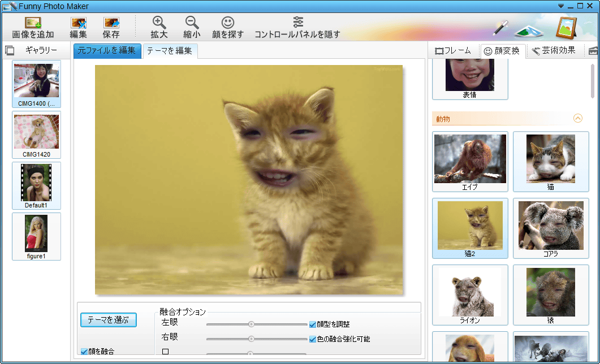Select the figure1 gallery thumbnail
The width and height of the screenshot is (600, 364).
(x=36, y=237)
